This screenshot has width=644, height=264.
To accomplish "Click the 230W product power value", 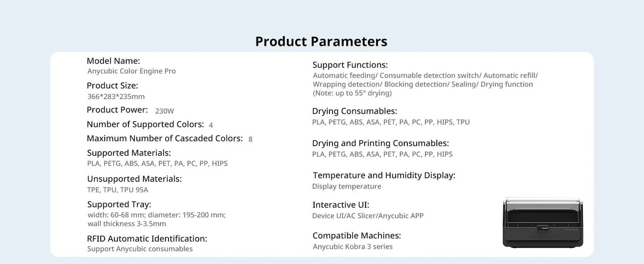I will pyautogui.click(x=164, y=111).
